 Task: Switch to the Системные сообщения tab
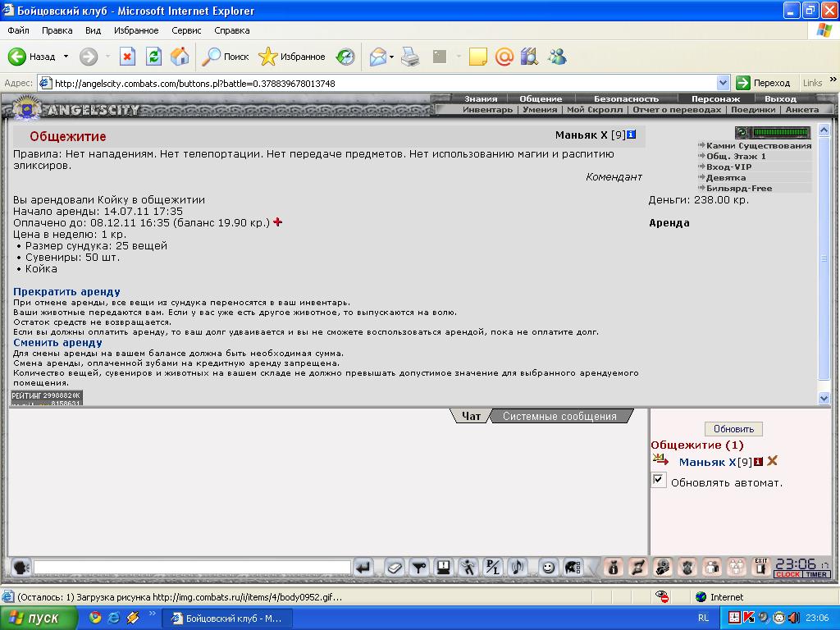tap(559, 416)
